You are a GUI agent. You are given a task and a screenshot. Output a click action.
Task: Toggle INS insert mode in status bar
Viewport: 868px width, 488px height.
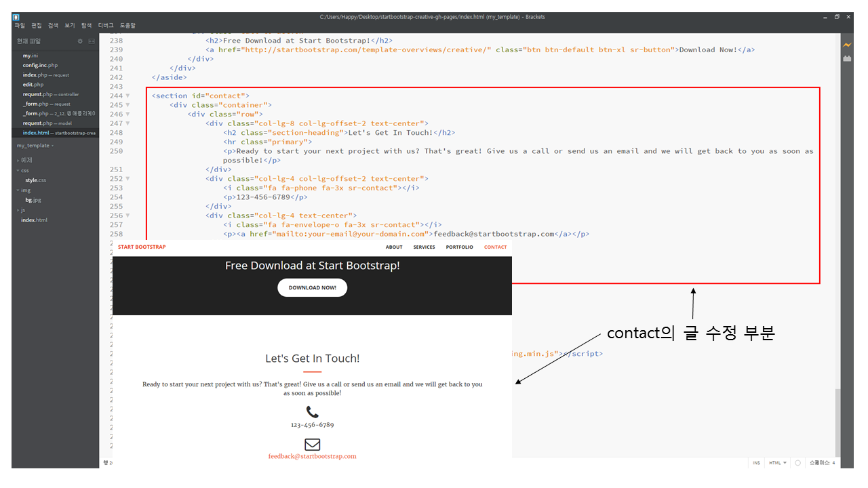pyautogui.click(x=756, y=463)
